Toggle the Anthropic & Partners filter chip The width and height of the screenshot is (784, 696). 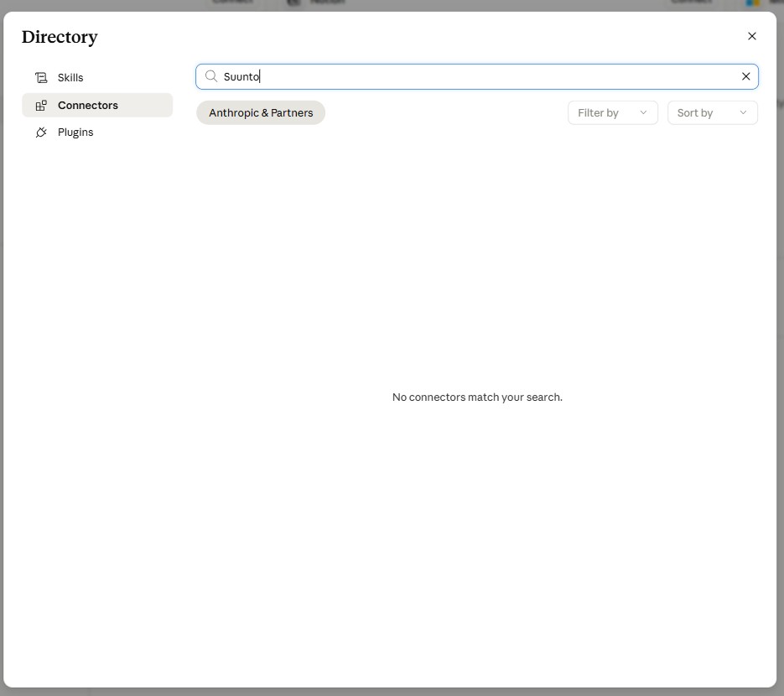coord(261,112)
